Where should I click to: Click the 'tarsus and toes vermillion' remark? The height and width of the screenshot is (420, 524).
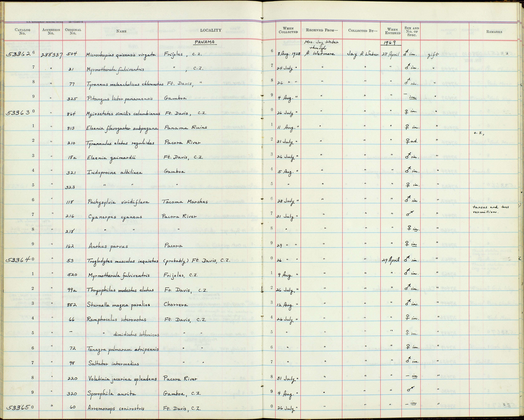pyautogui.click(x=491, y=210)
